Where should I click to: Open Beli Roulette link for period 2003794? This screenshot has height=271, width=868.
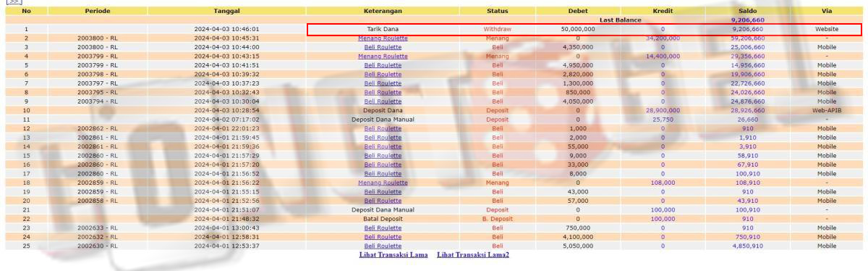[383, 101]
